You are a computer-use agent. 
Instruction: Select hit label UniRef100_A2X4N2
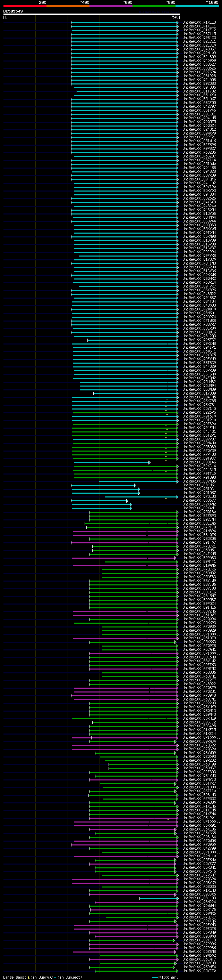[199, 504]
